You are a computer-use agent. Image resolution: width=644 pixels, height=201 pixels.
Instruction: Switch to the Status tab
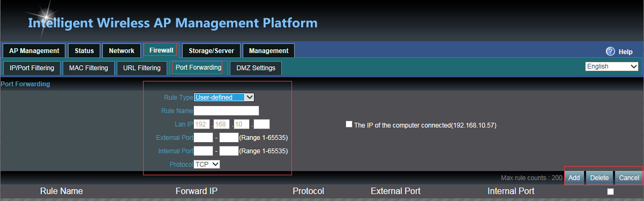pyautogui.click(x=84, y=50)
